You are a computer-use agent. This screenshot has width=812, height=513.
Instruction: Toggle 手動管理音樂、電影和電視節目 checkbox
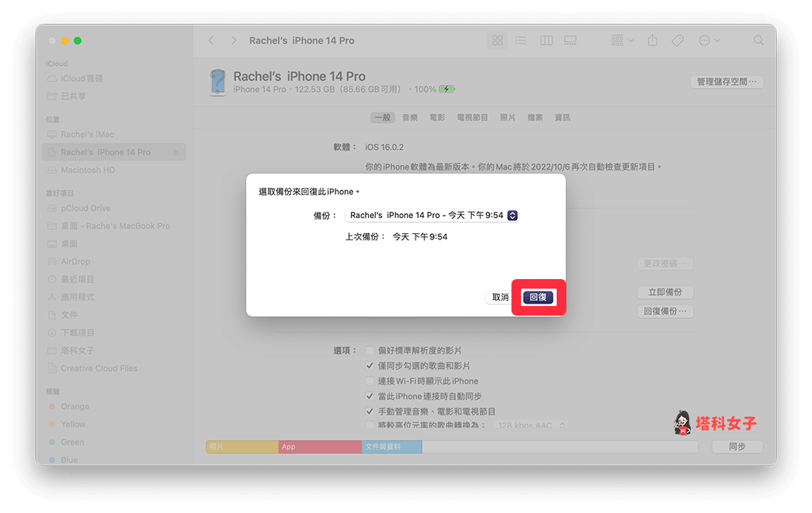point(370,412)
